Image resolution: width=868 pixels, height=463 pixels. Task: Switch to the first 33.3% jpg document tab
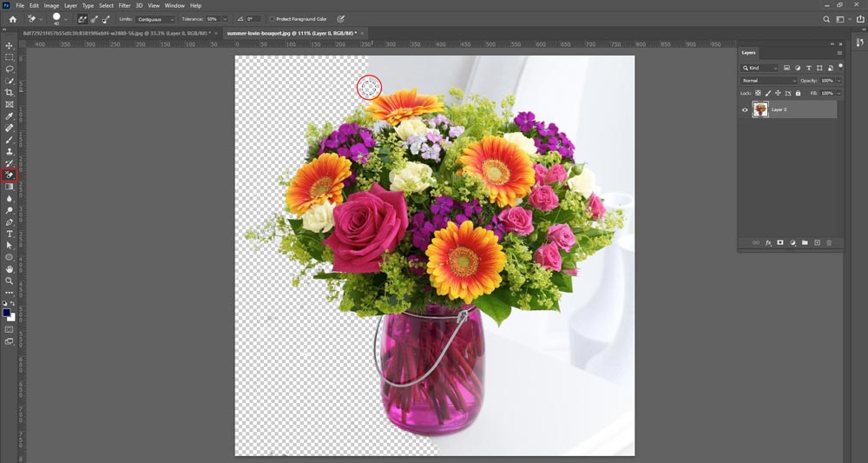point(119,33)
